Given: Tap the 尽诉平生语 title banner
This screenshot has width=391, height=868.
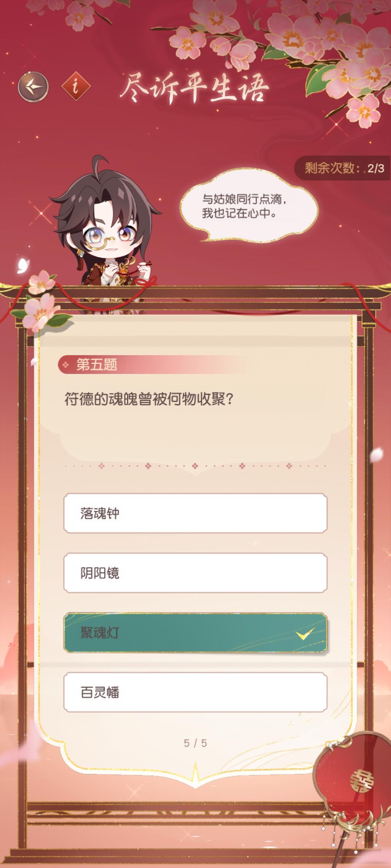Looking at the screenshot, I should tap(194, 88).
